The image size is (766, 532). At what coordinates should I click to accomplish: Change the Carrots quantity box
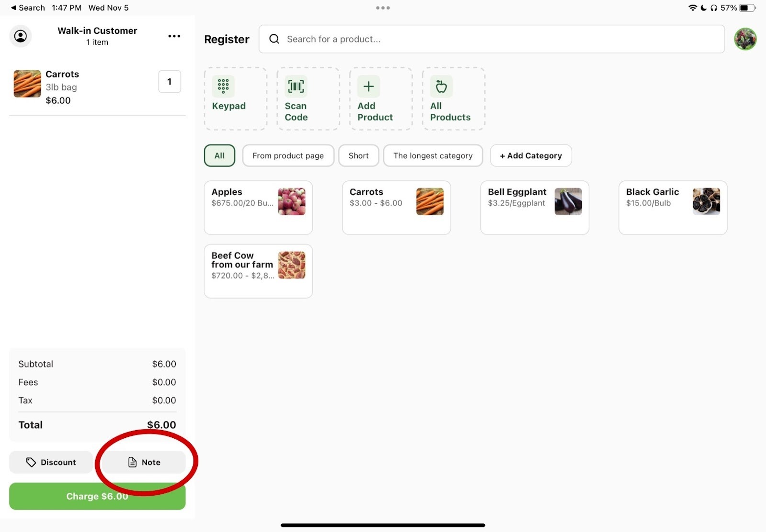(x=169, y=82)
